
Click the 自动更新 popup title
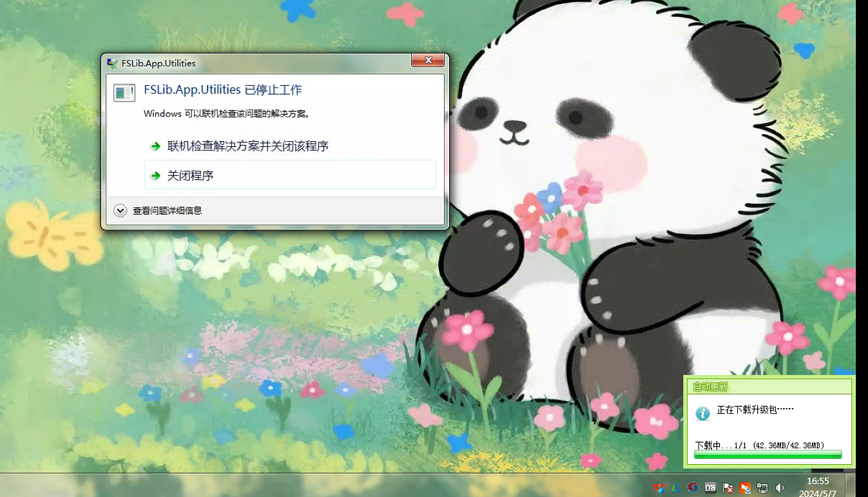click(x=709, y=387)
